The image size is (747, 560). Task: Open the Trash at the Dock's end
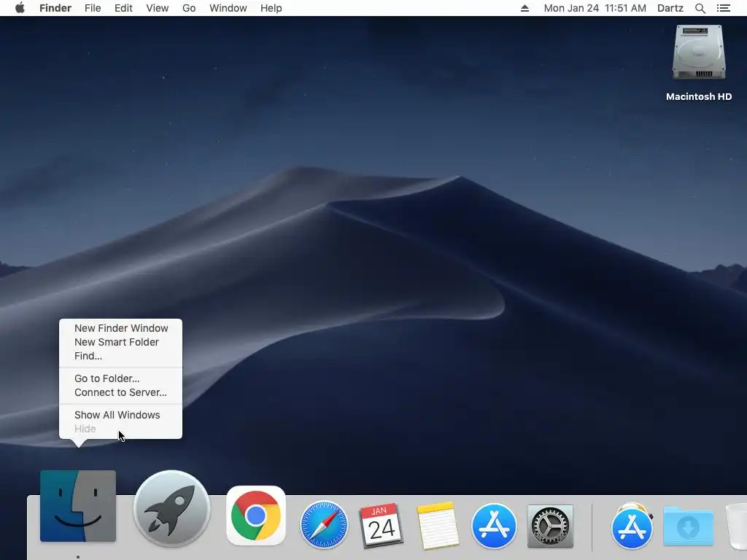pyautogui.click(x=737, y=526)
